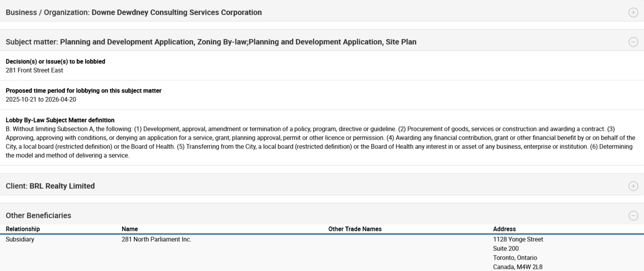The height and width of the screenshot is (271, 644).
Task: Click the 281 Front Street East text
Action: point(34,70)
